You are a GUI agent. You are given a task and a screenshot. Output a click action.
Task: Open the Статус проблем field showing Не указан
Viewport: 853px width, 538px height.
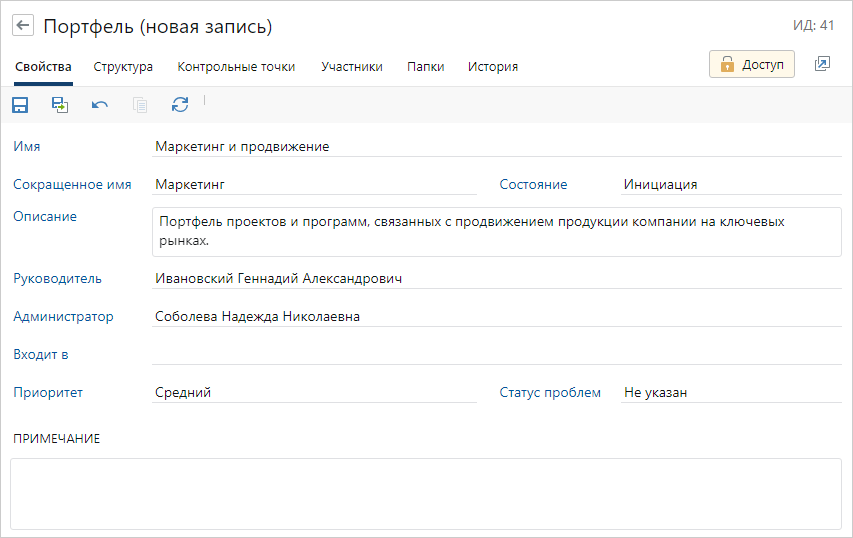click(x=730, y=393)
